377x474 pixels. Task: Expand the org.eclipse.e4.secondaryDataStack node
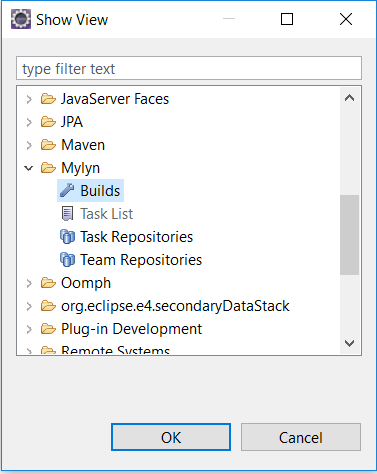coord(29,306)
